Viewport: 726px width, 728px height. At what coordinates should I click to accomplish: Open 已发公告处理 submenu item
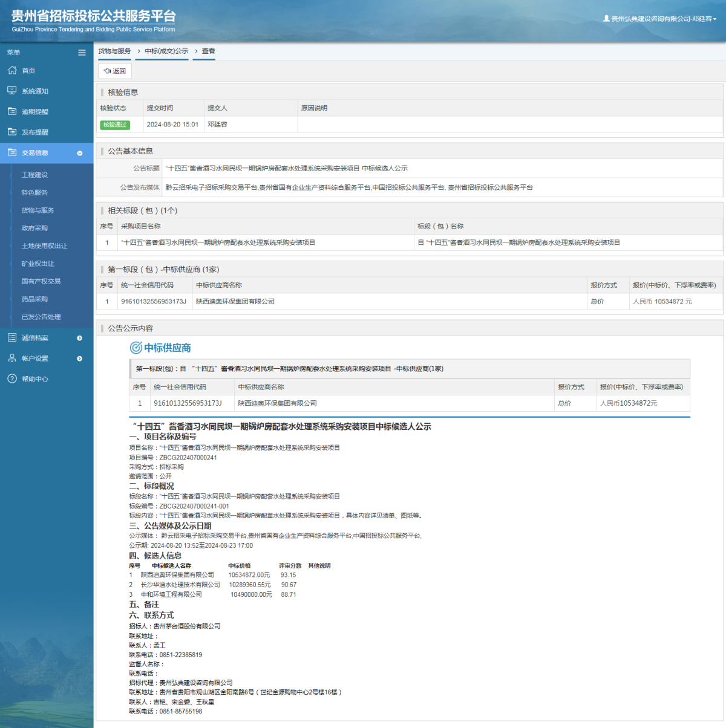coord(41,317)
